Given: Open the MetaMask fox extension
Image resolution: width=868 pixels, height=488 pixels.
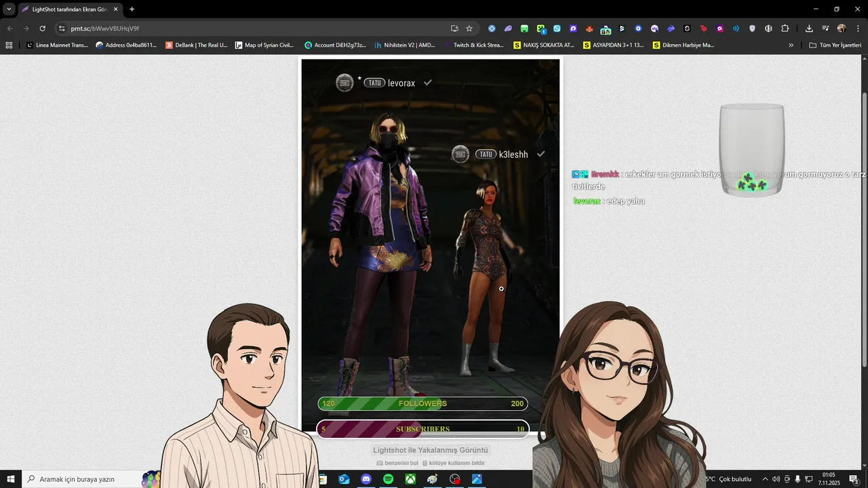Looking at the screenshot, I should coord(589,28).
